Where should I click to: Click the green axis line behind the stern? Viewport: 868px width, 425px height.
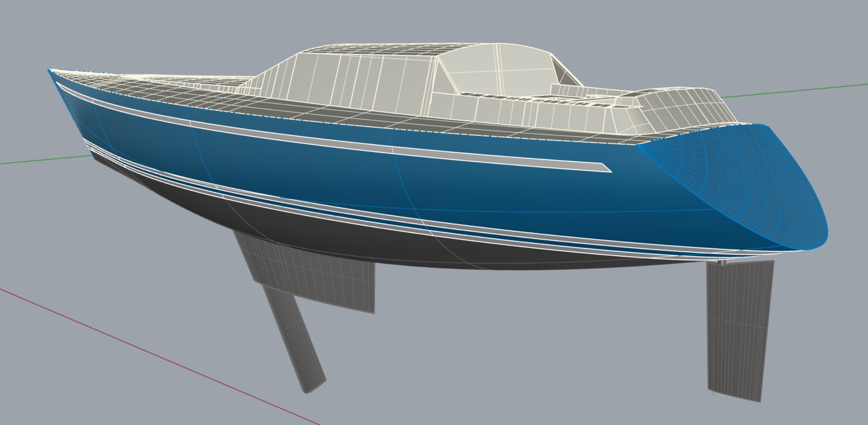click(792, 91)
